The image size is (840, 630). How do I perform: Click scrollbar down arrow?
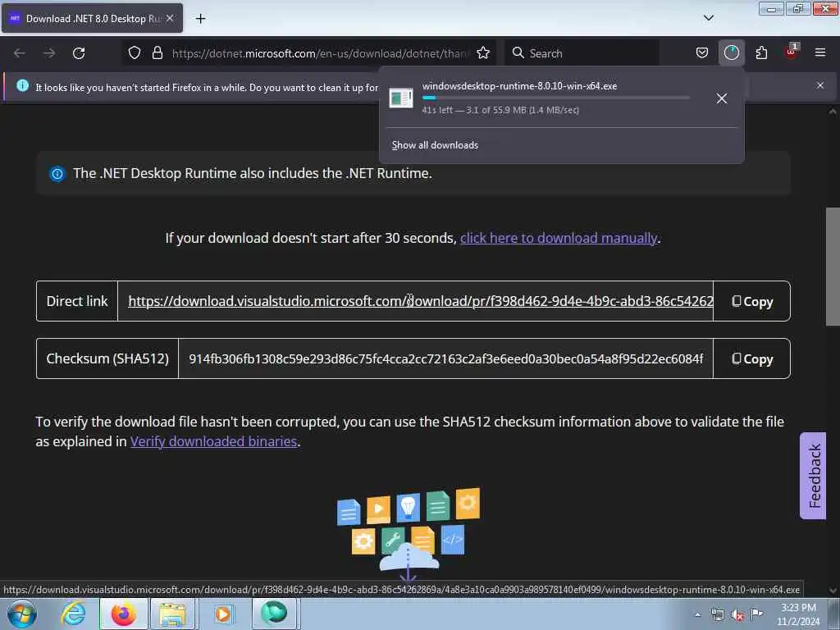click(x=833, y=591)
